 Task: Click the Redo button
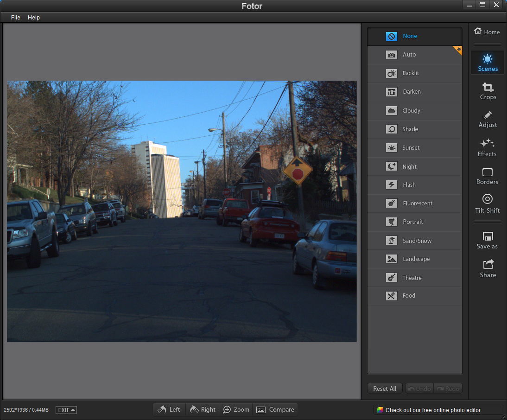[x=448, y=388]
